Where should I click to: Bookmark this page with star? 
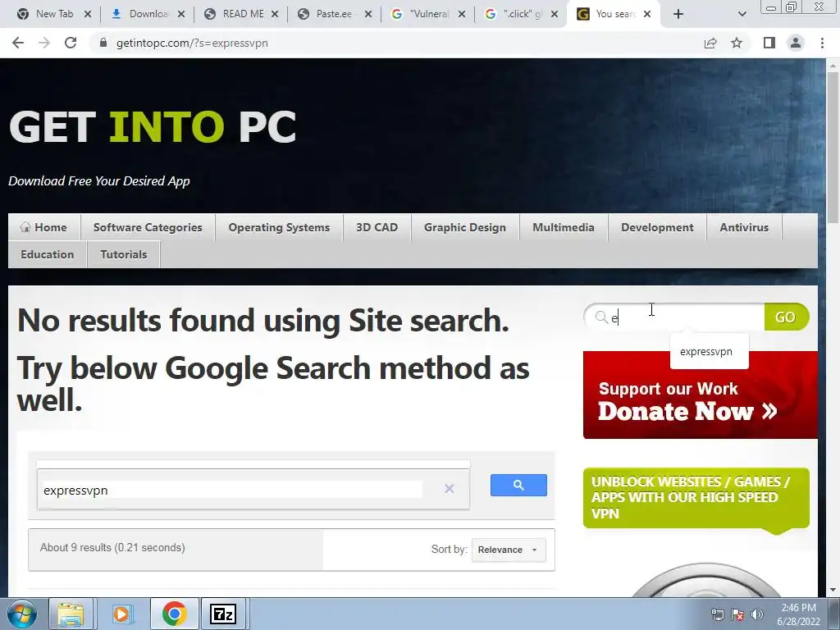(737, 43)
